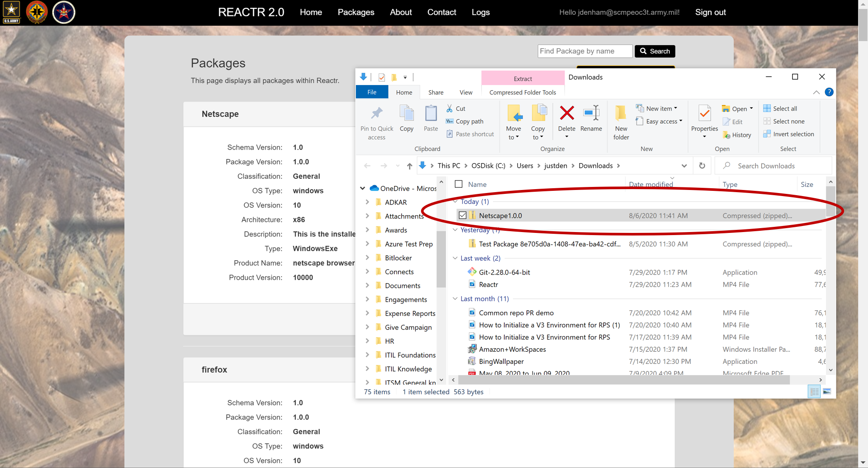Select the Amazon+WorkSpaces installer file

[x=512, y=349]
